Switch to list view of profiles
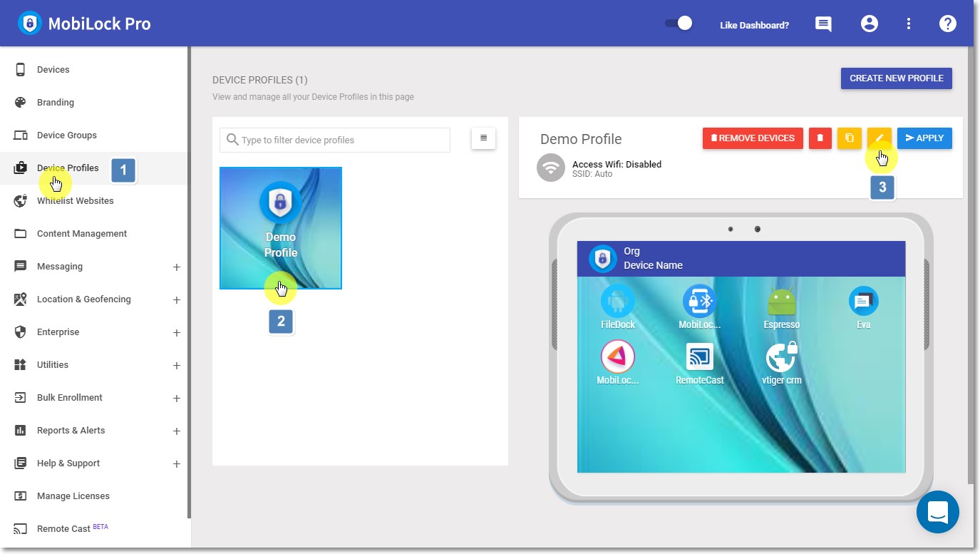The image size is (980, 554). click(483, 138)
